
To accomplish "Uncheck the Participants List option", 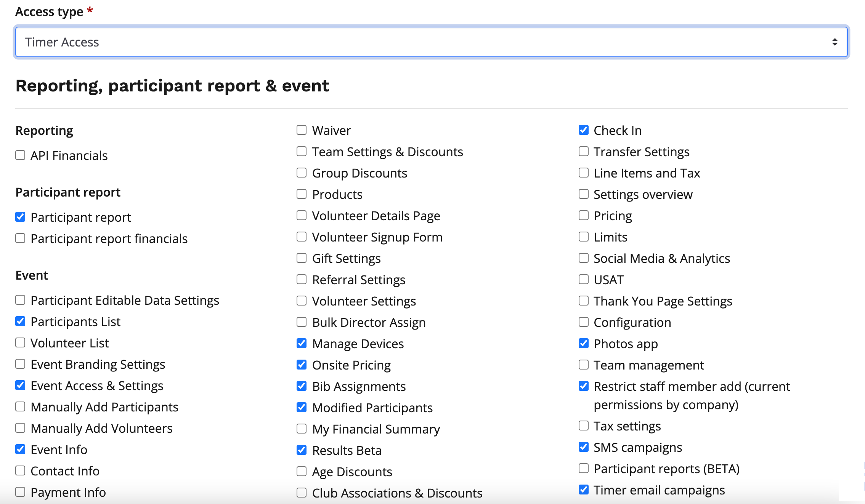I will pyautogui.click(x=20, y=322).
